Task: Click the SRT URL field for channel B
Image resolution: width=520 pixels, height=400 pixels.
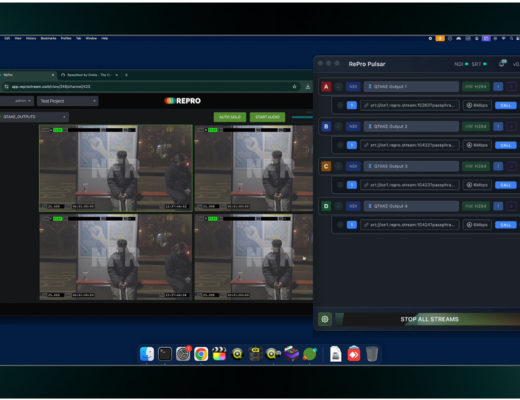Action: (410, 145)
